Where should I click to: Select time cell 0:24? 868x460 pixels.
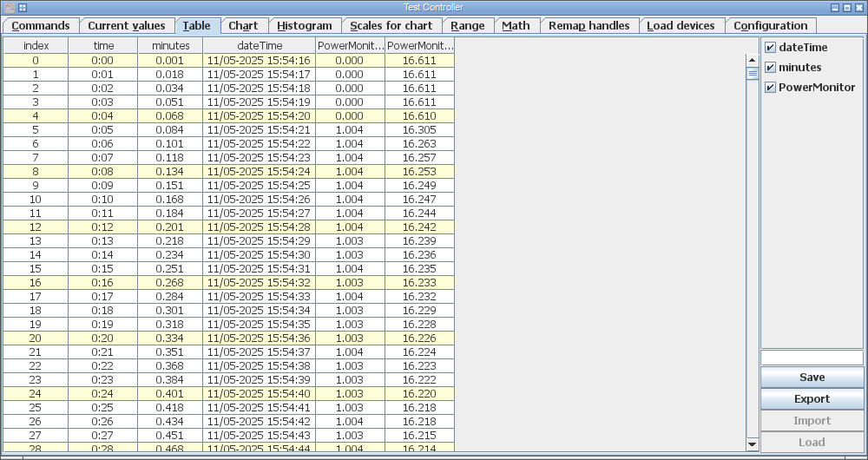tap(103, 393)
